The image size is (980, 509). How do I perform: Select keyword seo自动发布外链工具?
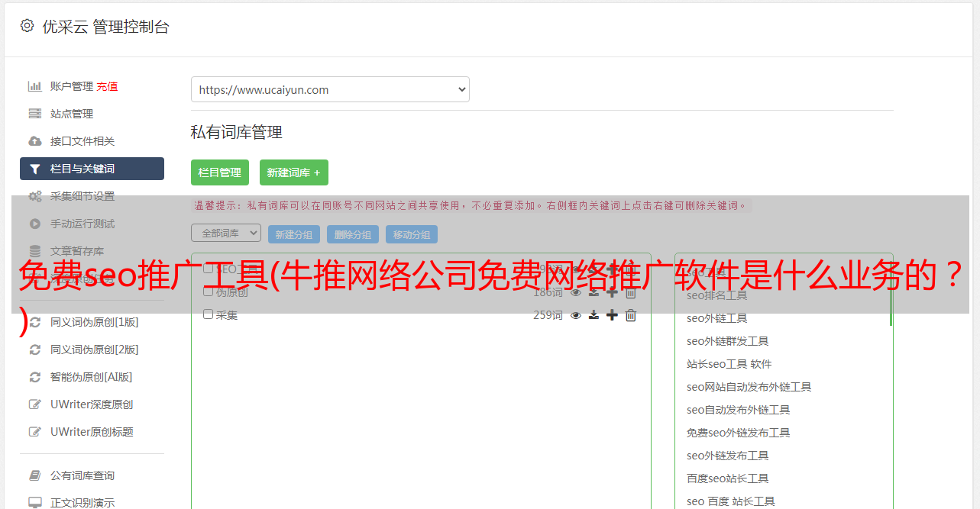[739, 410]
